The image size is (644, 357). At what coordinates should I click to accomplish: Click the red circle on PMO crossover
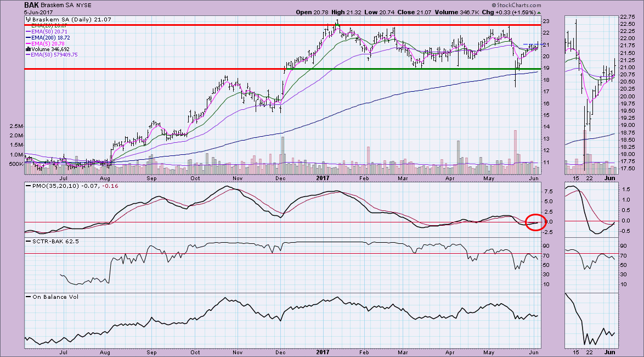[x=535, y=221]
